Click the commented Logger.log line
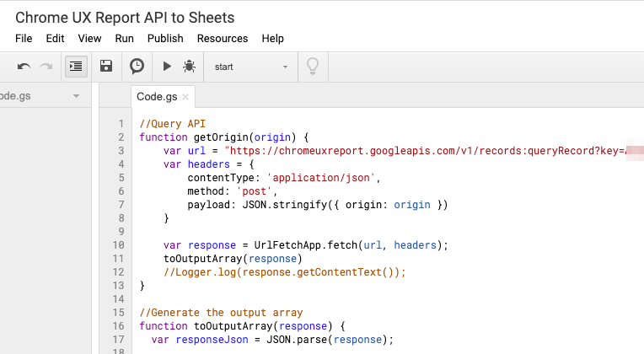Image resolution: width=644 pixels, height=354 pixels. pos(284,272)
